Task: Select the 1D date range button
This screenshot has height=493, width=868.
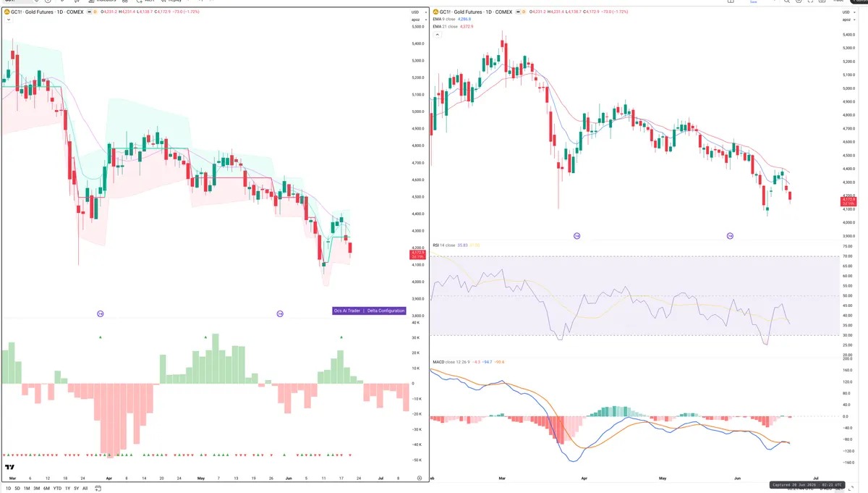Action: [x=7, y=488]
